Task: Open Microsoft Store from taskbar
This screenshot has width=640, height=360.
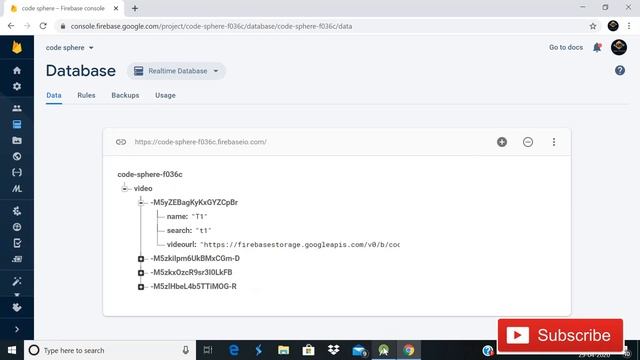Action: click(x=309, y=350)
